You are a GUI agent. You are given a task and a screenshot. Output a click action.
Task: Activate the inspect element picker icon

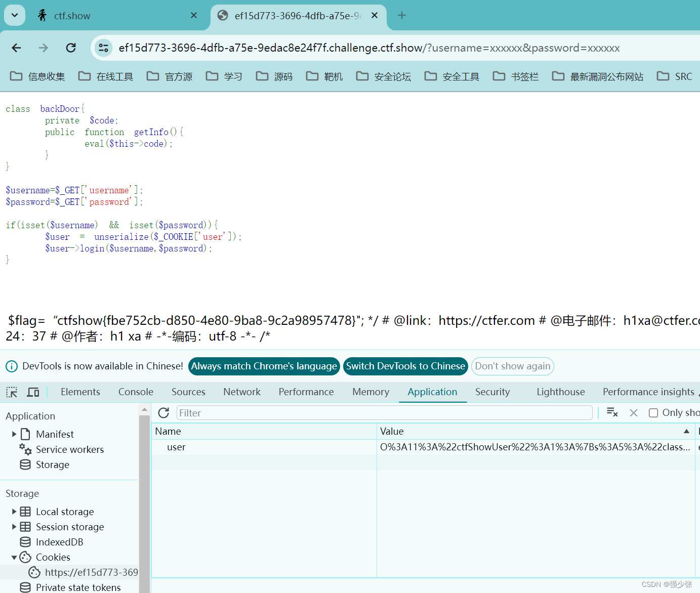12,392
